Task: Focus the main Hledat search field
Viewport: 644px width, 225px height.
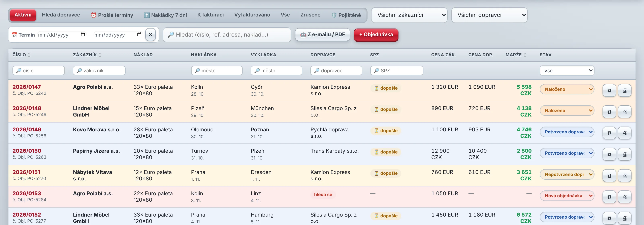Action: 227,35
